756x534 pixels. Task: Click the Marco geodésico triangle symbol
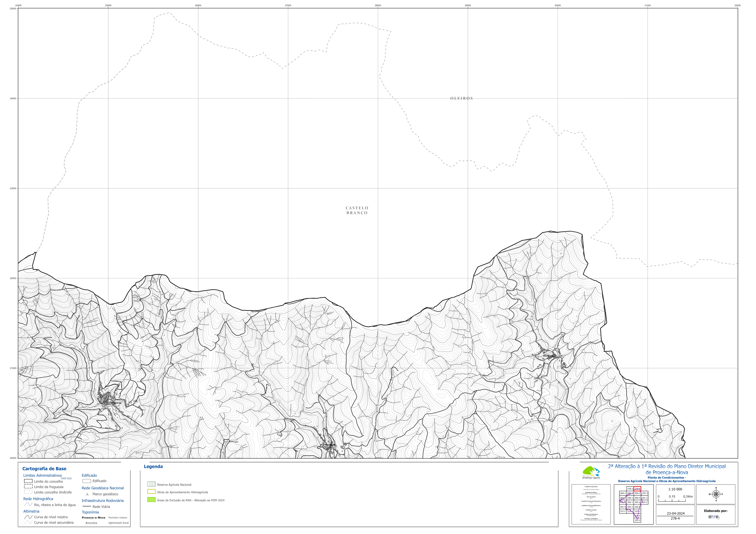click(x=87, y=494)
